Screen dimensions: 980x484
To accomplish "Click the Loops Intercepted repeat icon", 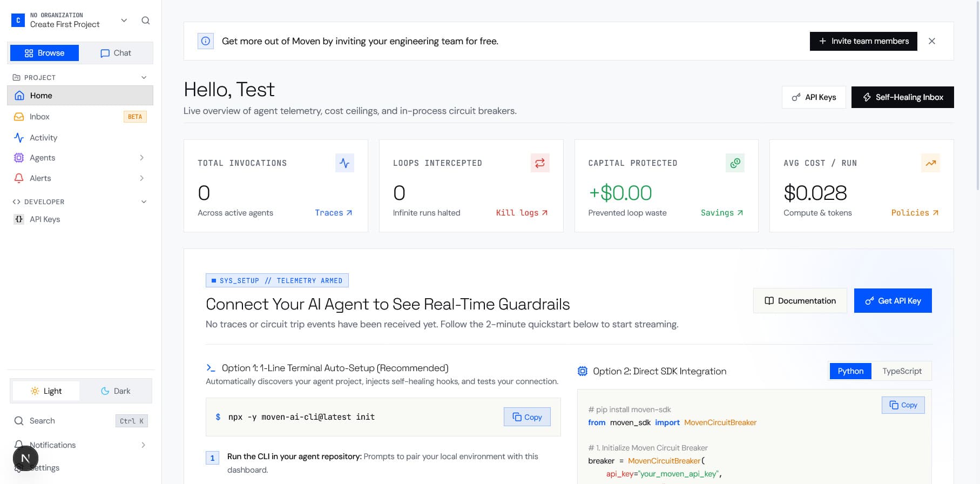I will pos(540,163).
